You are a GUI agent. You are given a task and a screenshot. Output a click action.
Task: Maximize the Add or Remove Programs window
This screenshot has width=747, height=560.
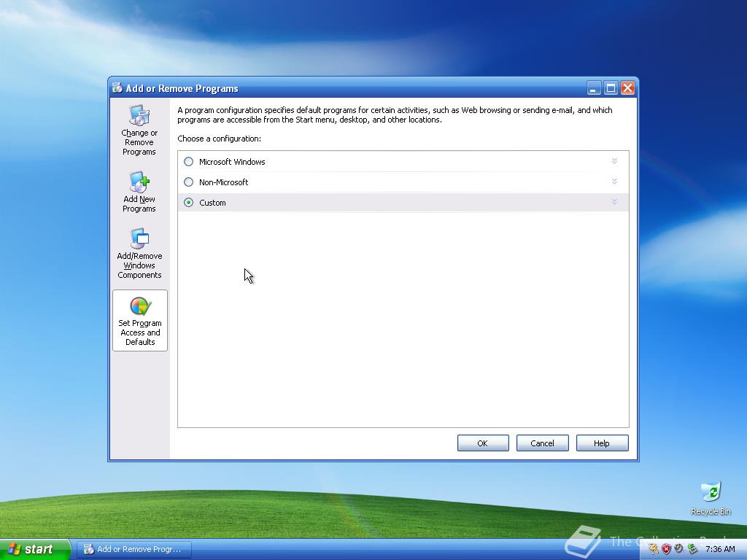tap(611, 88)
